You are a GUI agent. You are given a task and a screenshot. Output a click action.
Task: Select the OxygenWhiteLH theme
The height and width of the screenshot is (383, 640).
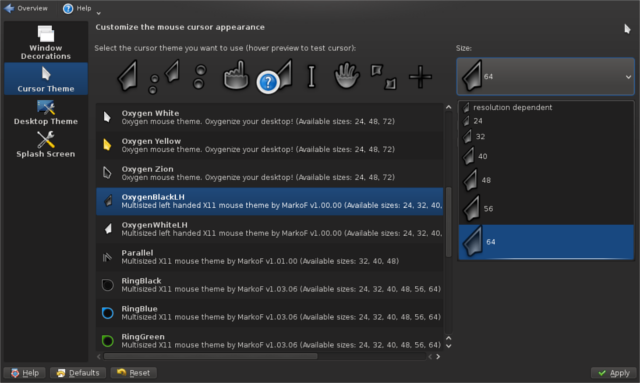[x=269, y=229]
